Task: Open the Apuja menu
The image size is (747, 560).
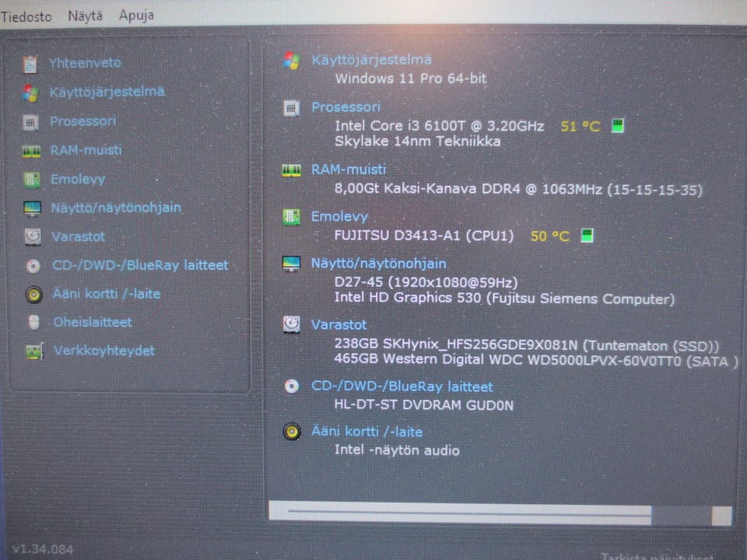Action: 136,16
